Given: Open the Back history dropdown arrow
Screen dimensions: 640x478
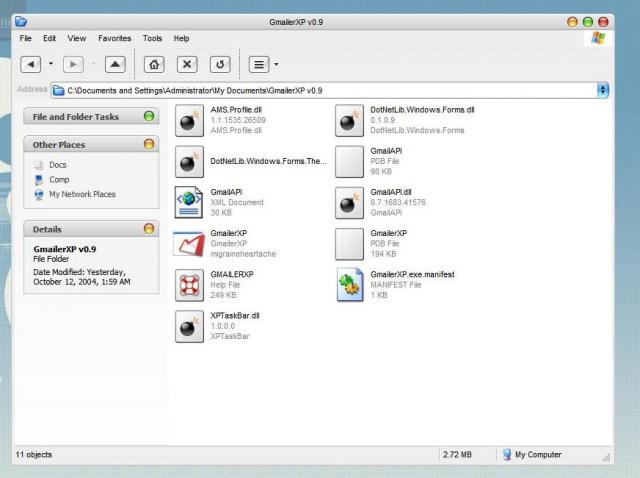Looking at the screenshot, I should point(51,64).
